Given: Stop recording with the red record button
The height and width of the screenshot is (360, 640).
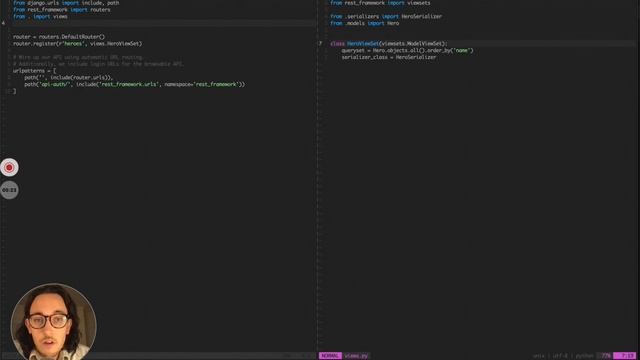Looking at the screenshot, I should pos(9,167).
